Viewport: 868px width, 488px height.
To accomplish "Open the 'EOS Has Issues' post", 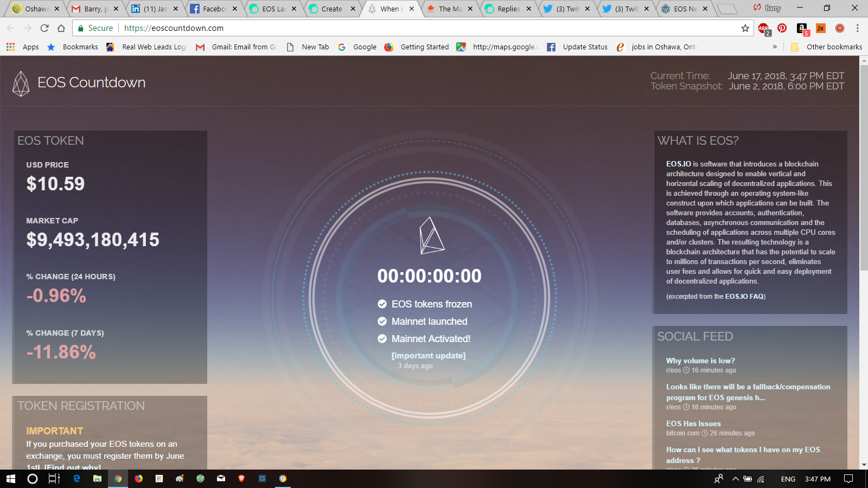I will tap(693, 423).
